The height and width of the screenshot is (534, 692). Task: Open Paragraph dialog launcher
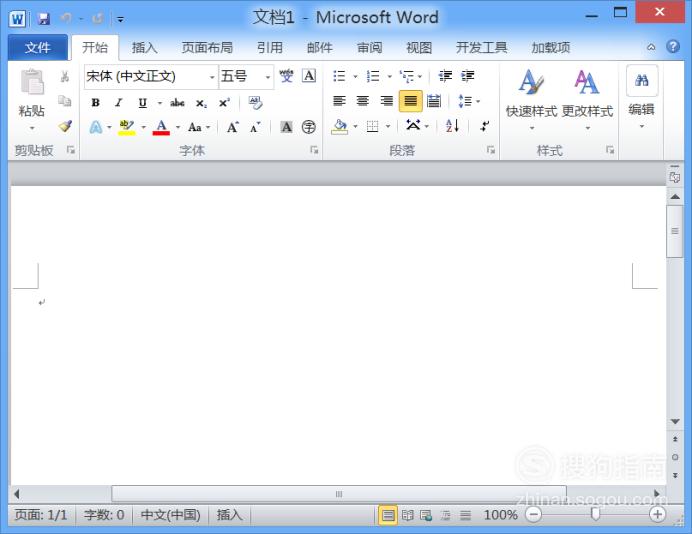(x=490, y=150)
